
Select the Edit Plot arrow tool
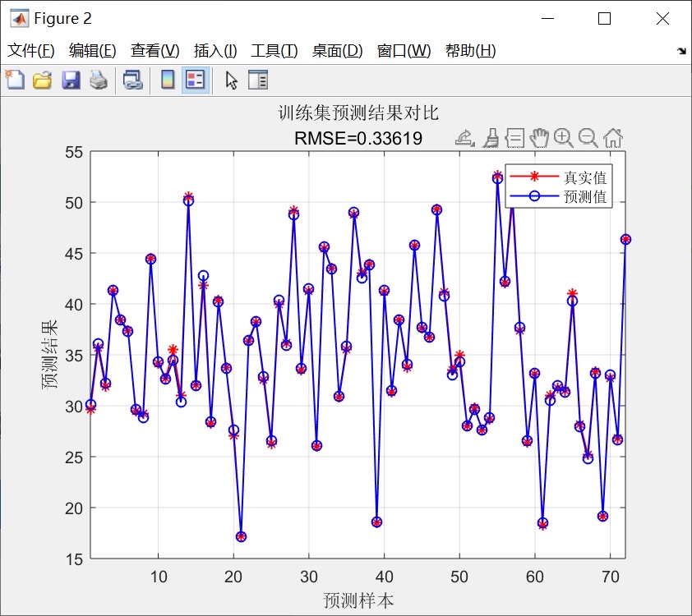pos(231,80)
